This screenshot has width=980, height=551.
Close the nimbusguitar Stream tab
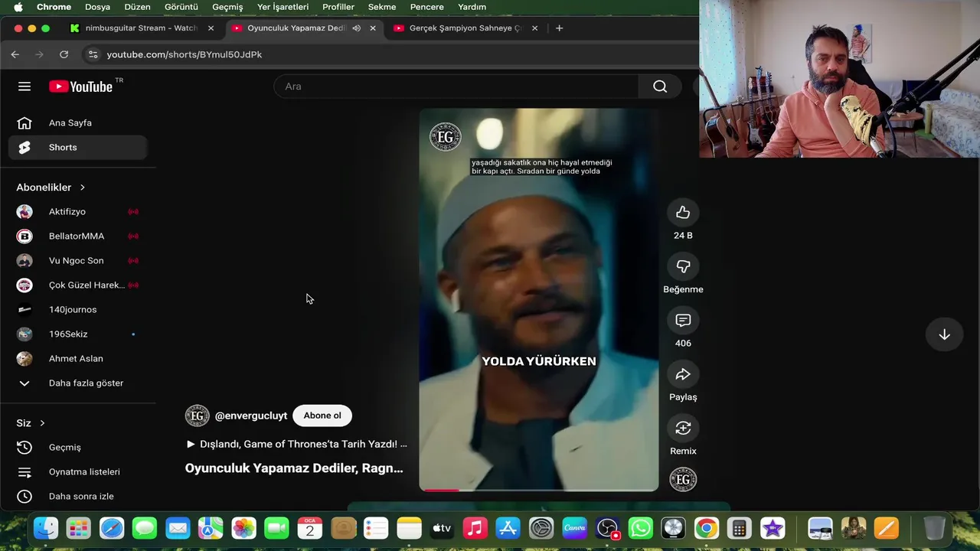211,28
